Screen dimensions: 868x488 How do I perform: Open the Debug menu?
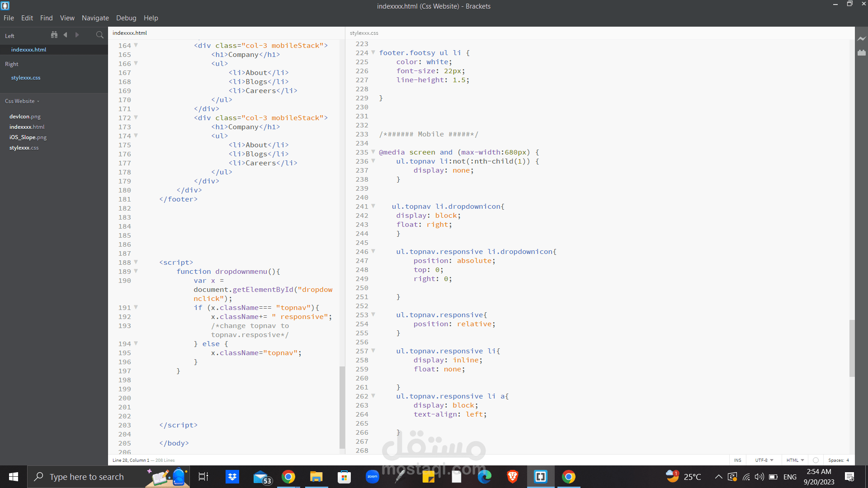pos(126,18)
